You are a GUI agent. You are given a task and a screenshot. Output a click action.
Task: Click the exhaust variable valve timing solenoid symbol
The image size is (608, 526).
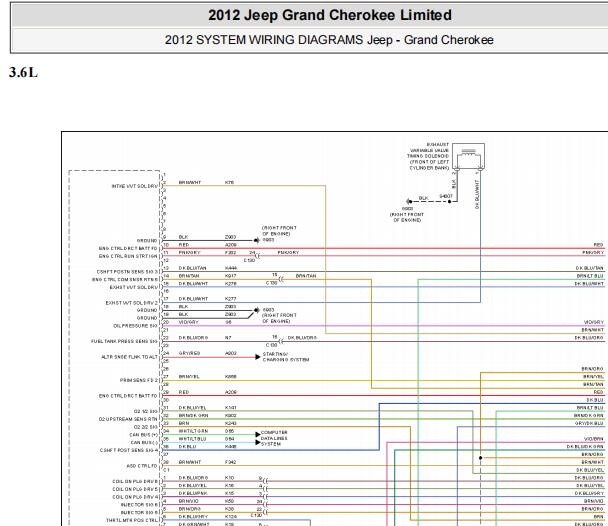tap(468, 157)
